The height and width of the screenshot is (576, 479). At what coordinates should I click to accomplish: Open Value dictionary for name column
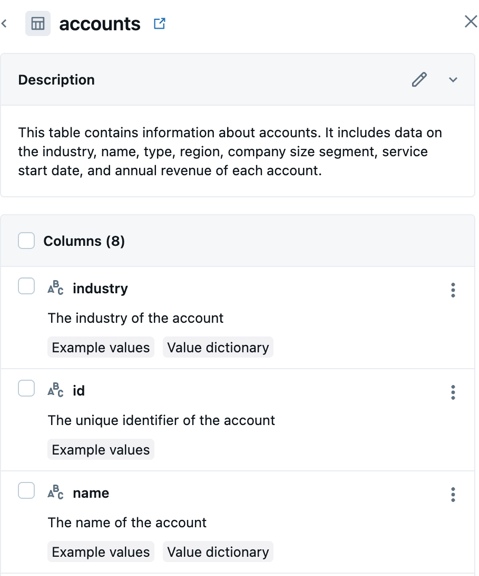click(218, 551)
